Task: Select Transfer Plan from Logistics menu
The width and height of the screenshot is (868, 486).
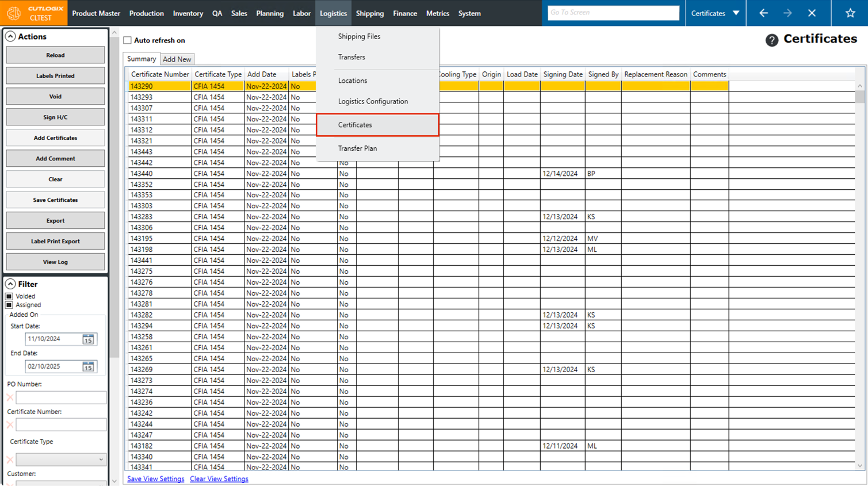Action: click(x=357, y=148)
